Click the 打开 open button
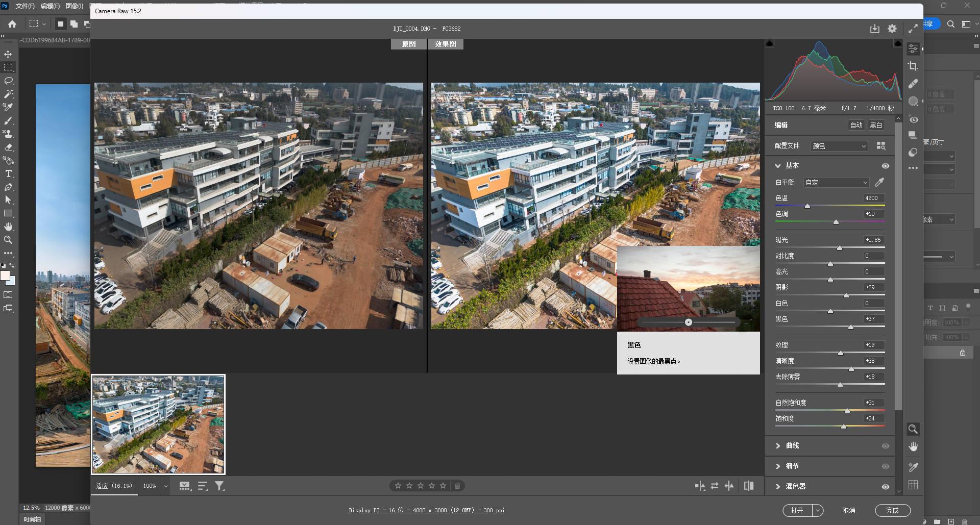 pos(797,510)
